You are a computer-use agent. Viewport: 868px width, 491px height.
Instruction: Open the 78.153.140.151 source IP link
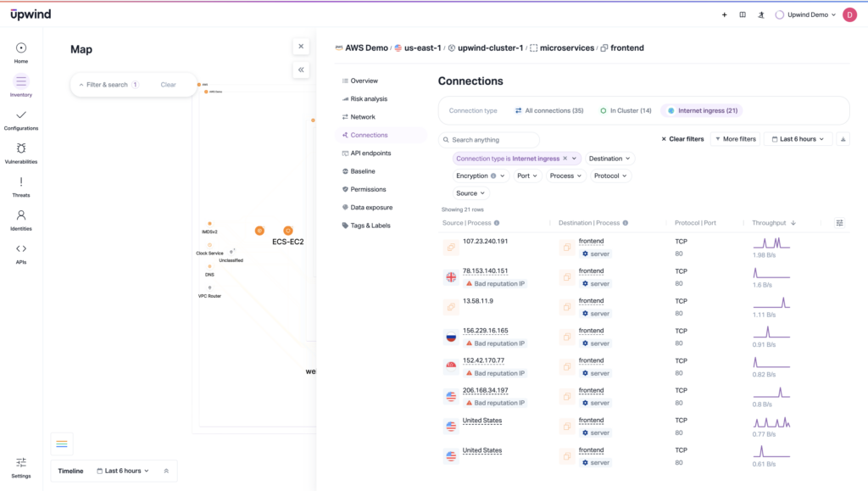[x=485, y=271]
